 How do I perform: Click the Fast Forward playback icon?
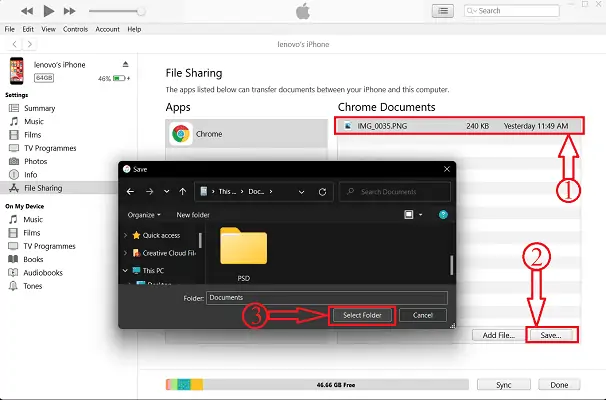point(68,11)
